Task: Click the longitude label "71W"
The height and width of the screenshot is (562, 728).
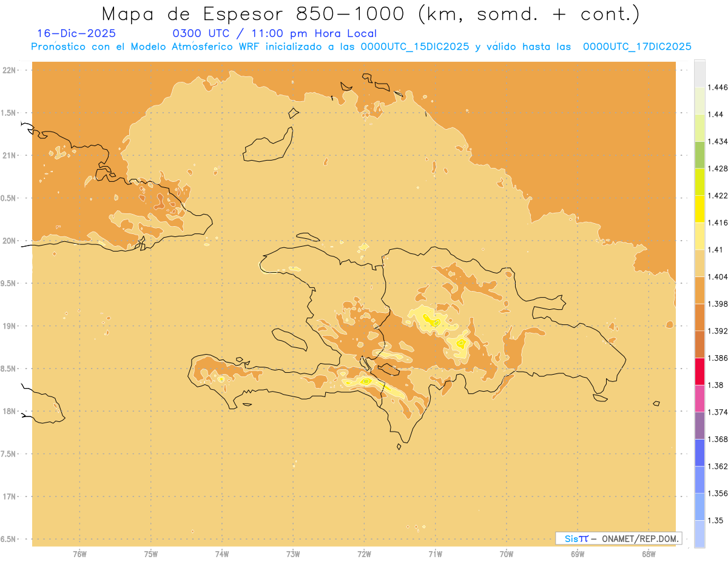Action: tap(435, 554)
